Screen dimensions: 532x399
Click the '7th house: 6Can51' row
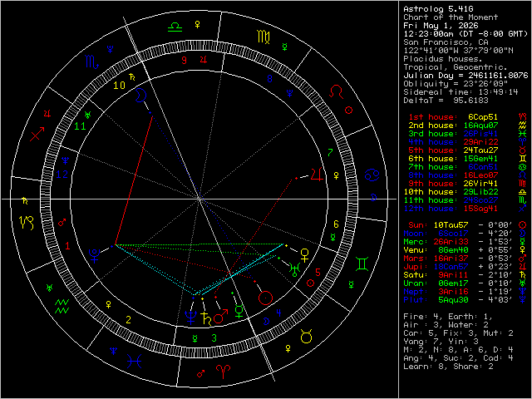click(453, 167)
